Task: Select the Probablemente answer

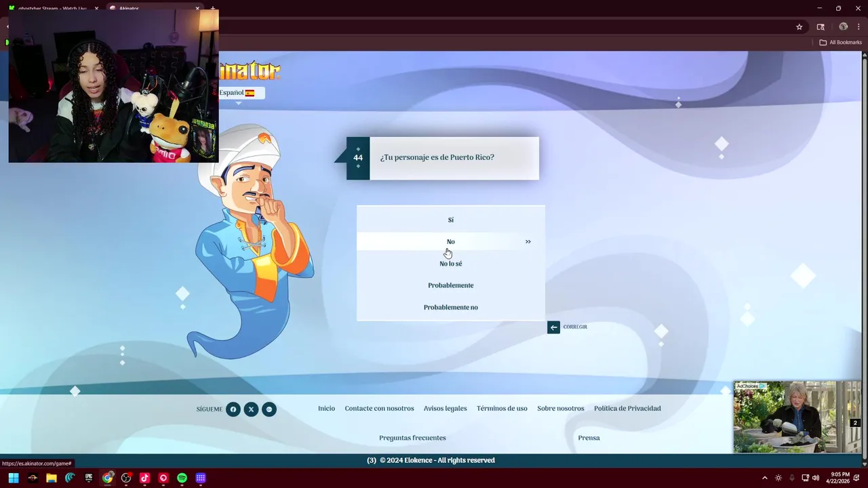Action: click(x=450, y=285)
